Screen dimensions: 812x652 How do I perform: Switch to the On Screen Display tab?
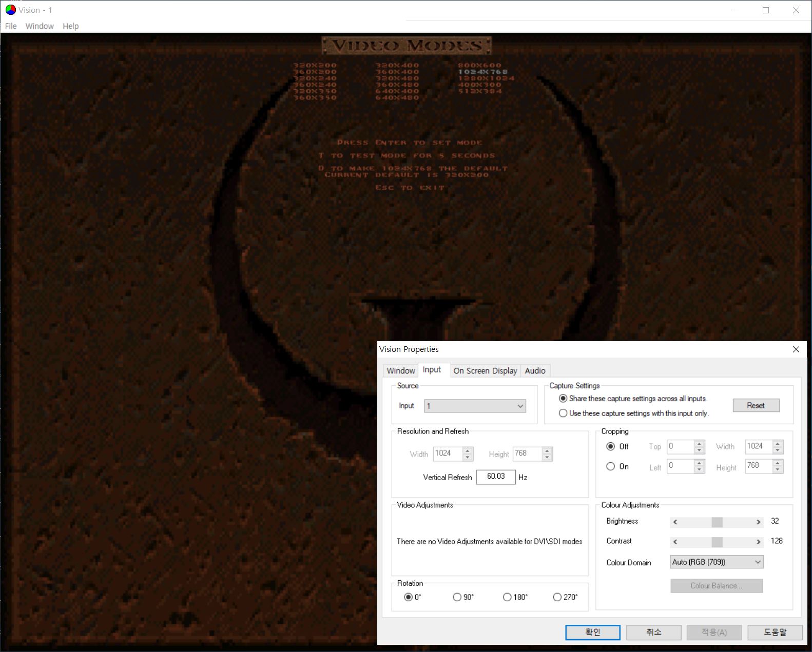coord(486,370)
